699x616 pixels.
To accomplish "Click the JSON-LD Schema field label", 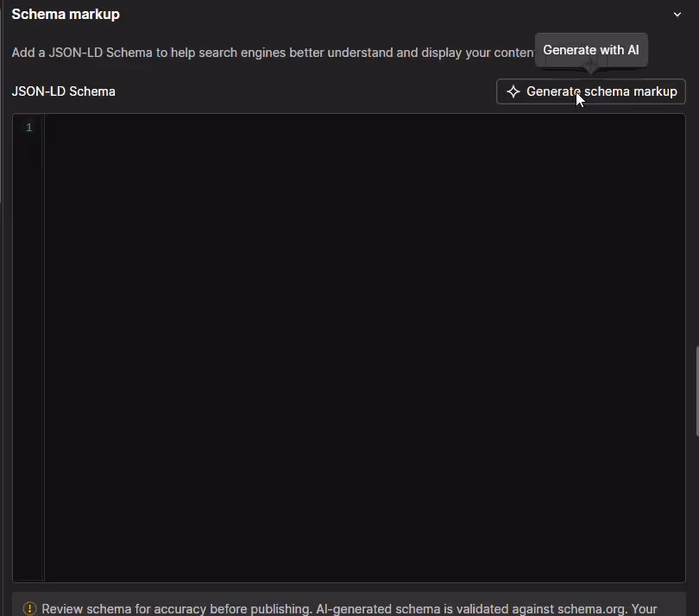I will point(63,91).
